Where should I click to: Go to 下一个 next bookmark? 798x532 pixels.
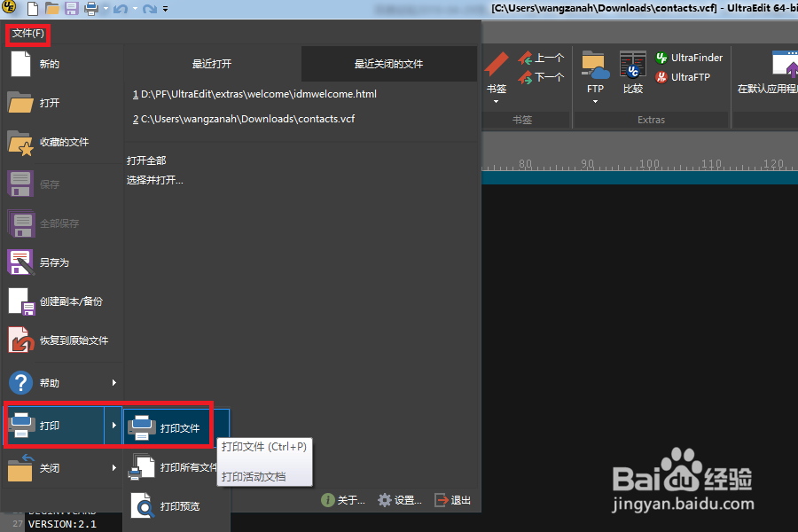click(542, 77)
